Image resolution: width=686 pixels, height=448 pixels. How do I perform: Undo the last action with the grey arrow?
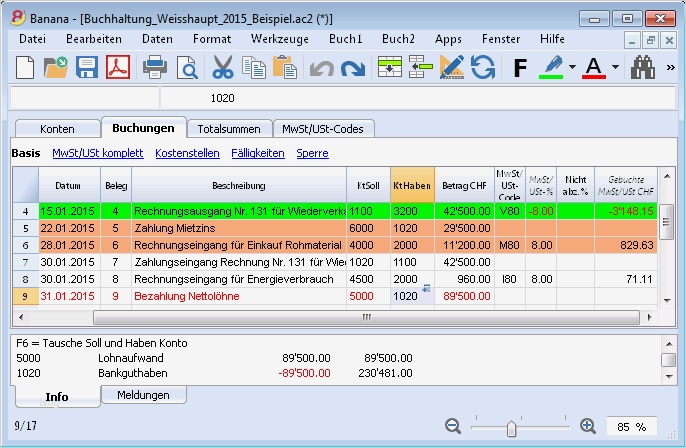click(x=322, y=69)
